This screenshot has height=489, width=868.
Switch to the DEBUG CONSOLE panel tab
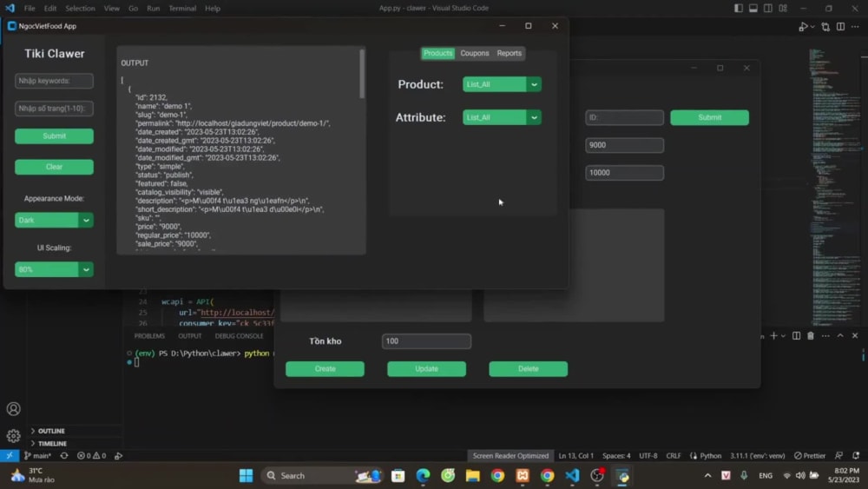point(240,335)
